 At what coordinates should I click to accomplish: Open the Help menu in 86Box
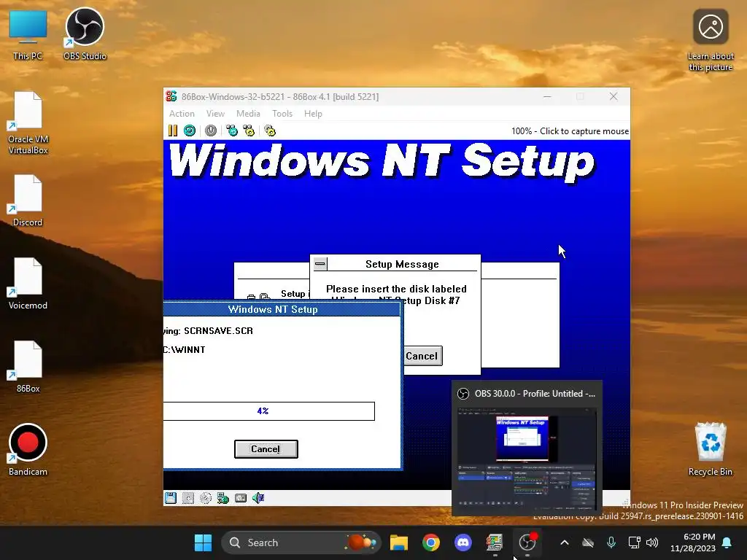click(313, 113)
